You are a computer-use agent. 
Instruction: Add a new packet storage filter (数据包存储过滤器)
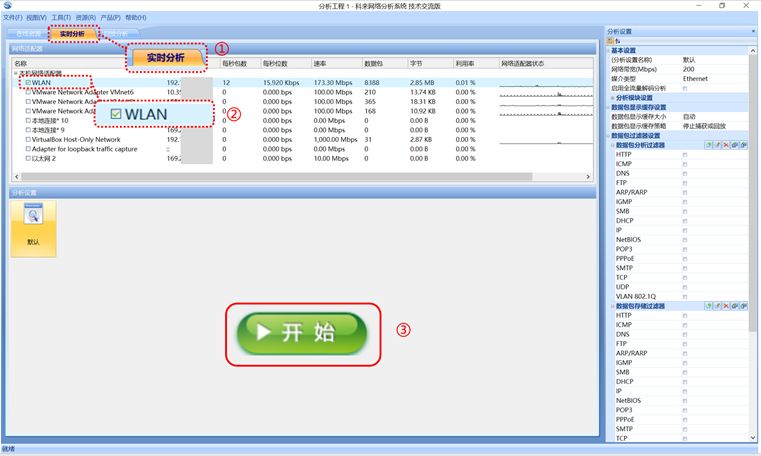click(709, 306)
